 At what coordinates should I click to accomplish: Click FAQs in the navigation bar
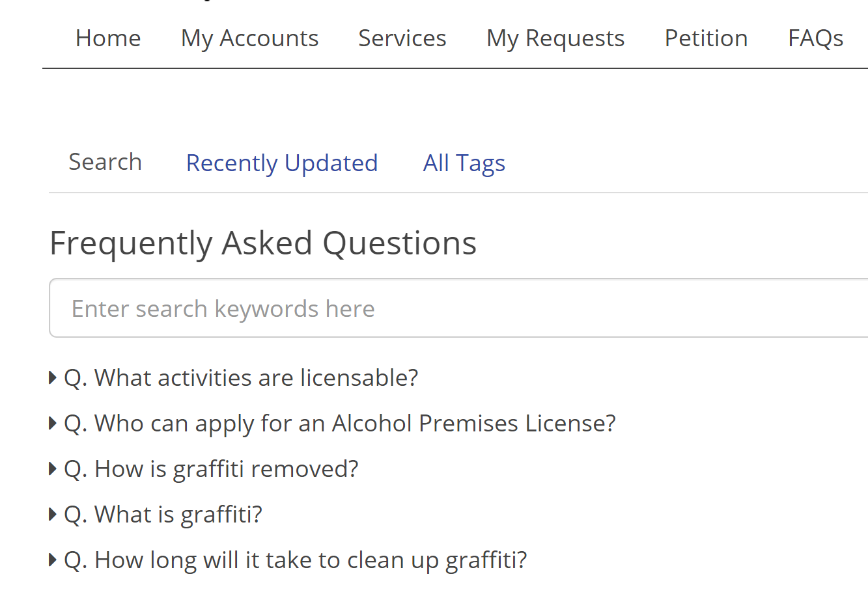click(816, 38)
